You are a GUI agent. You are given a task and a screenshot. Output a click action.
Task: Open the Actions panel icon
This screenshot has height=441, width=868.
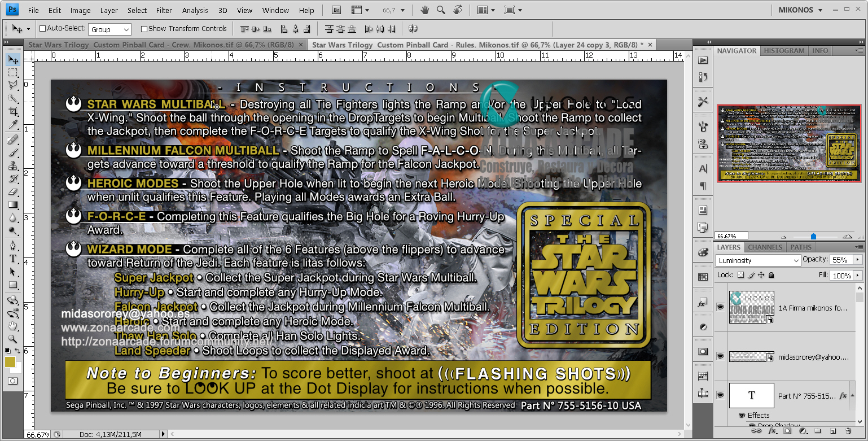tap(703, 60)
